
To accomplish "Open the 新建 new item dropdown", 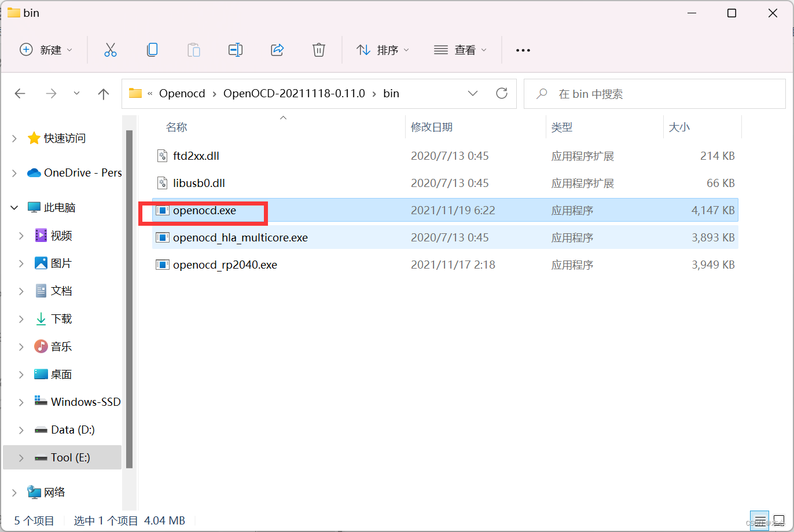I will point(46,50).
